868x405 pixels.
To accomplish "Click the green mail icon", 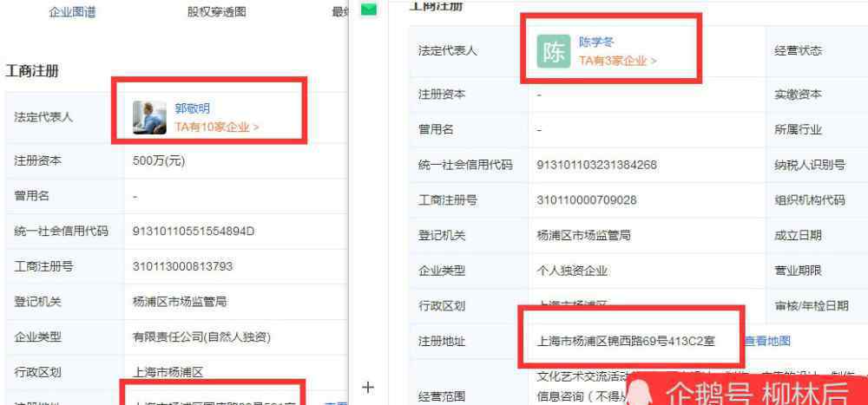I will click(369, 10).
